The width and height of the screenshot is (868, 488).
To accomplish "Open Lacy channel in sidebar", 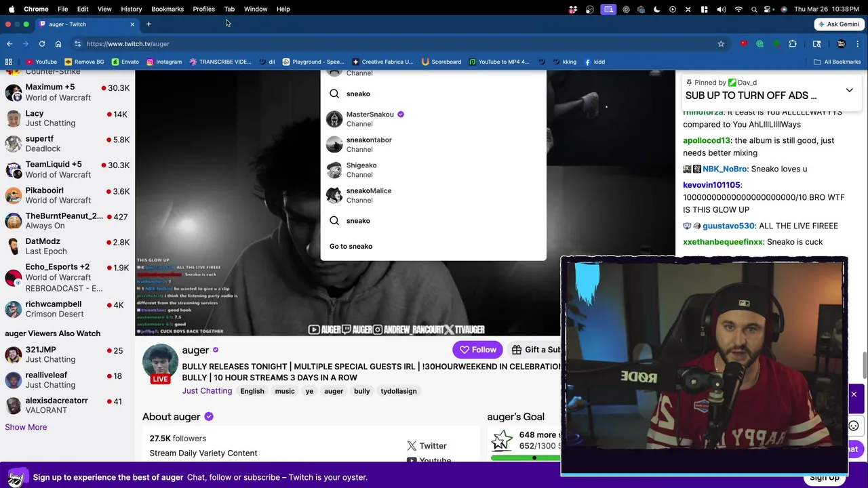I will coord(67,118).
